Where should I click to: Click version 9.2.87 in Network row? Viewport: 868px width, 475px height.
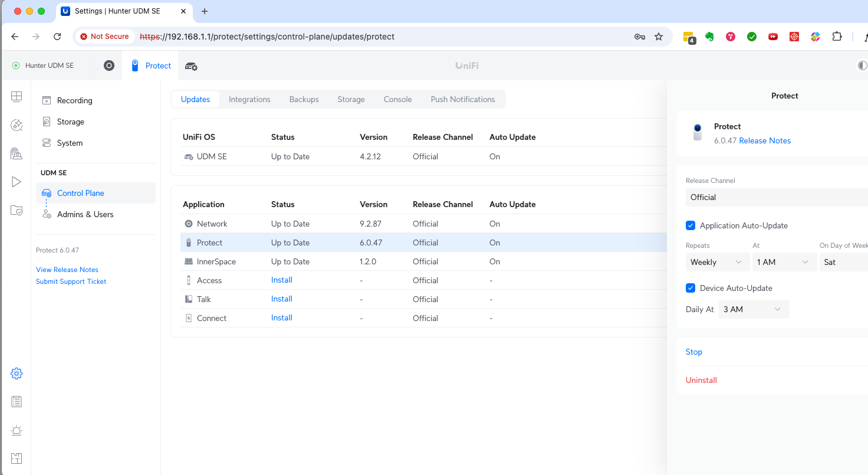(x=370, y=224)
